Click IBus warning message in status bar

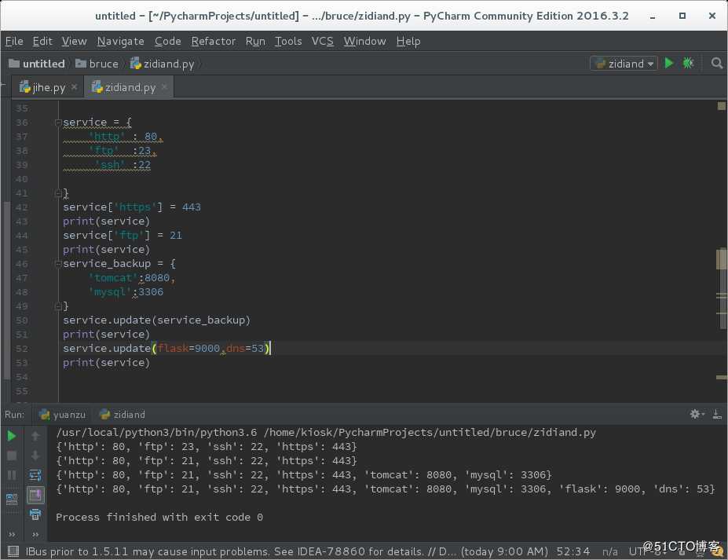point(287,551)
